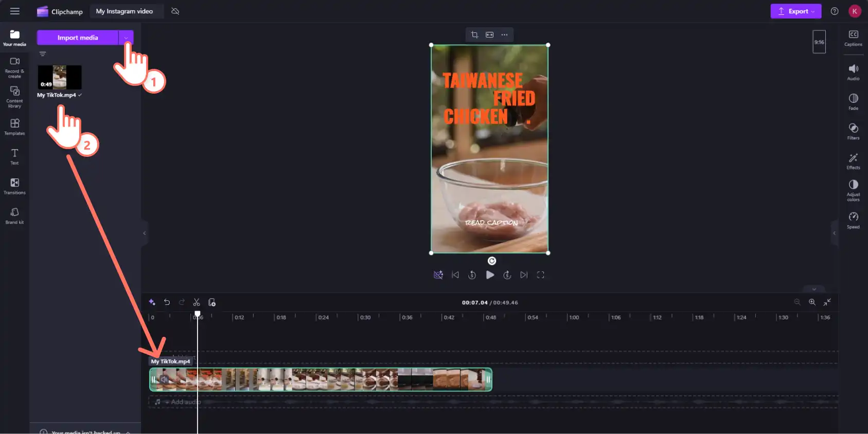
Task: Click the playhead marker on the ruler
Action: (198, 314)
